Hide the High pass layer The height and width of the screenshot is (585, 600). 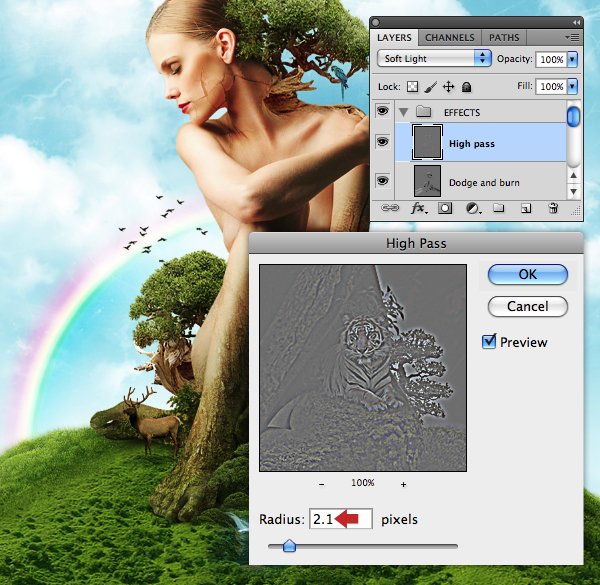click(382, 142)
